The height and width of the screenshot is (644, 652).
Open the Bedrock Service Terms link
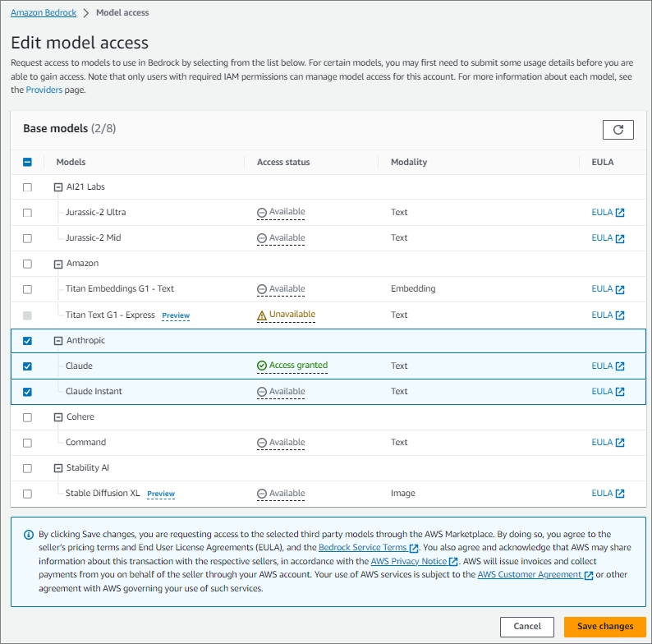pos(363,548)
